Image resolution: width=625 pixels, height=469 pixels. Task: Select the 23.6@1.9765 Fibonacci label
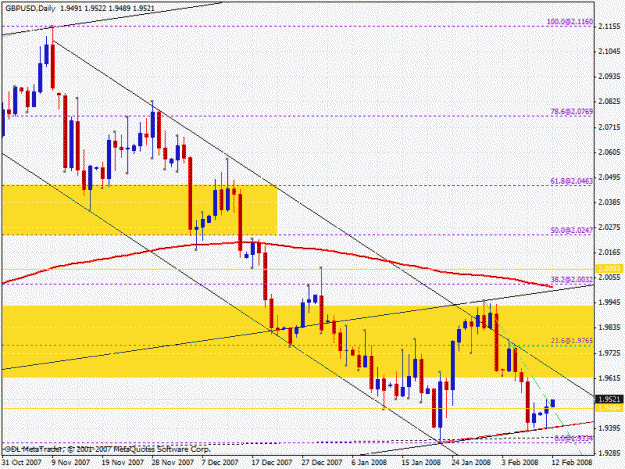572,341
